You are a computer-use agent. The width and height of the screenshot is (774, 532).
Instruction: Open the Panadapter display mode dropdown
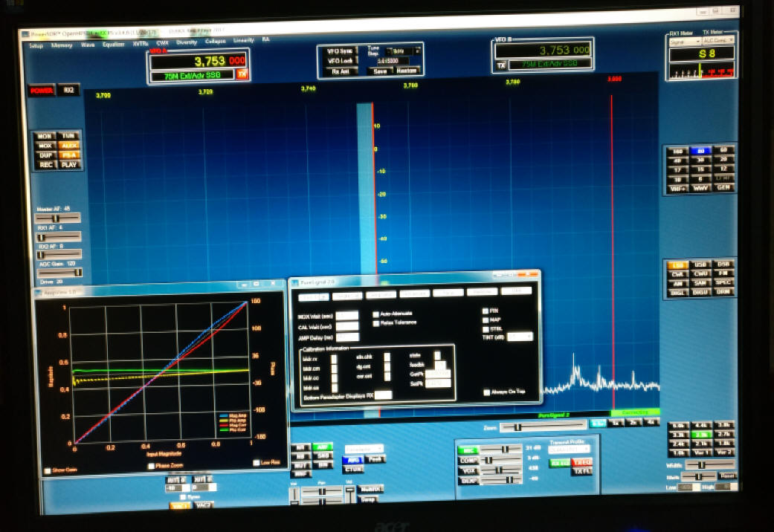click(x=364, y=449)
